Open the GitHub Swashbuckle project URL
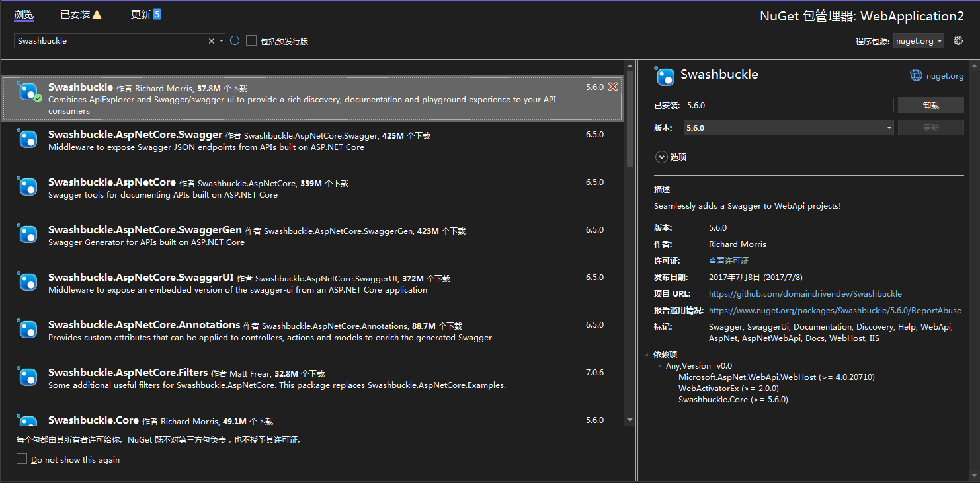Image resolution: width=980 pixels, height=483 pixels. (805, 293)
